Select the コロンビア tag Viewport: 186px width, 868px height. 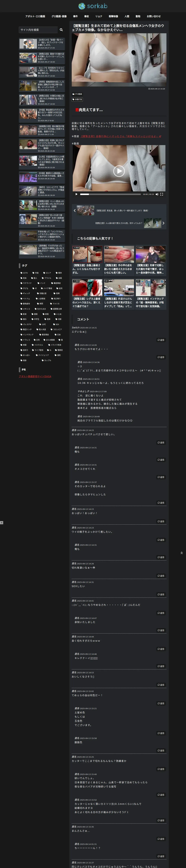(x=56, y=330)
